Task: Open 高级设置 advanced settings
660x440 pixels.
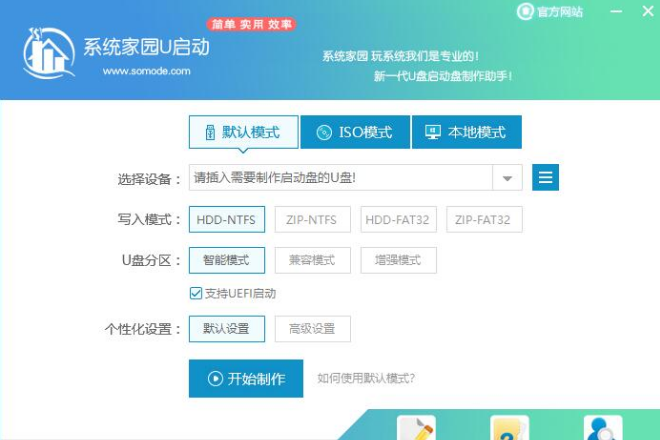Action: pos(312,328)
